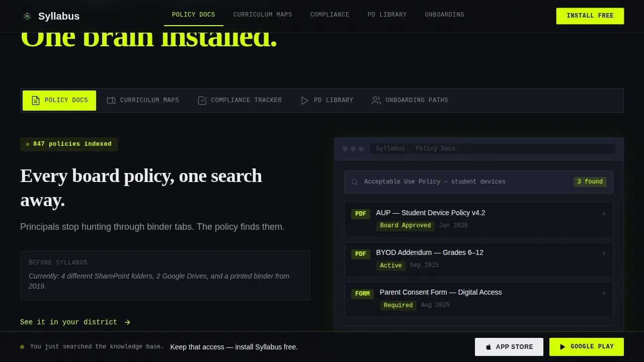Open PD Library in the top navigation
This screenshot has height=362, width=644.
387,15
